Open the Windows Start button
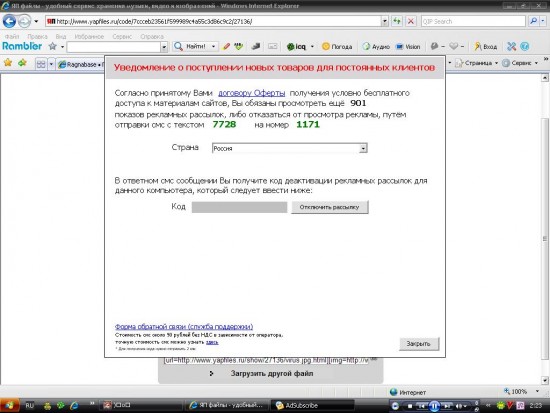 pos(9,406)
